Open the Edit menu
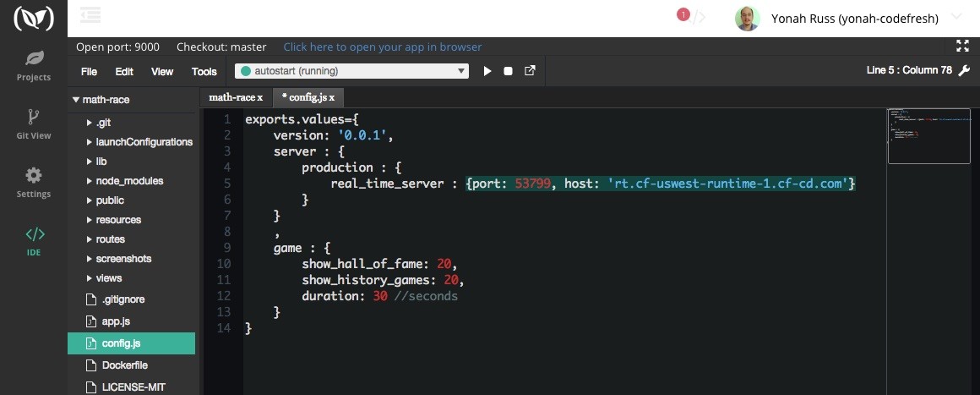980x395 pixels. tap(124, 71)
